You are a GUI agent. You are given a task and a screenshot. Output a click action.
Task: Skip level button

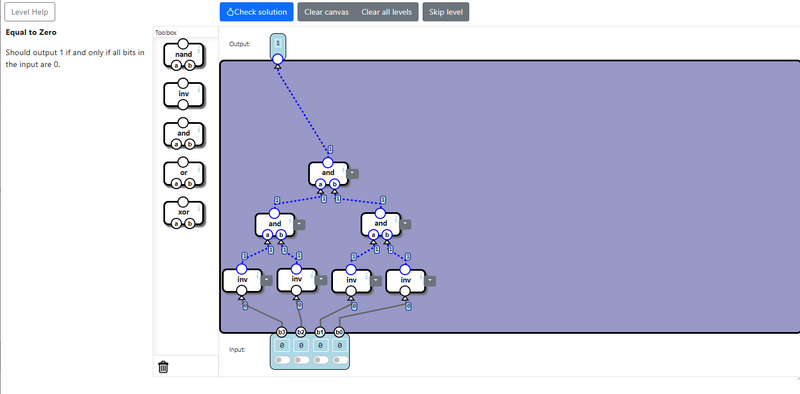(x=446, y=12)
